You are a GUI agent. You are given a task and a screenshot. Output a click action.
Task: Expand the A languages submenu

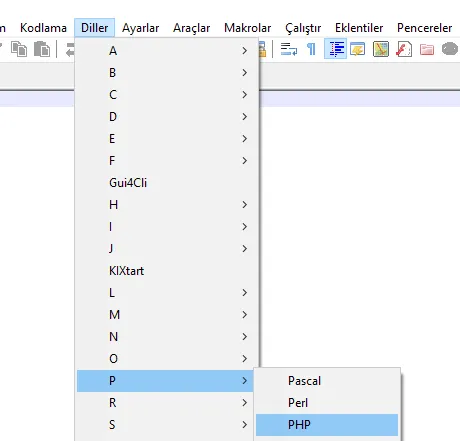(x=167, y=51)
